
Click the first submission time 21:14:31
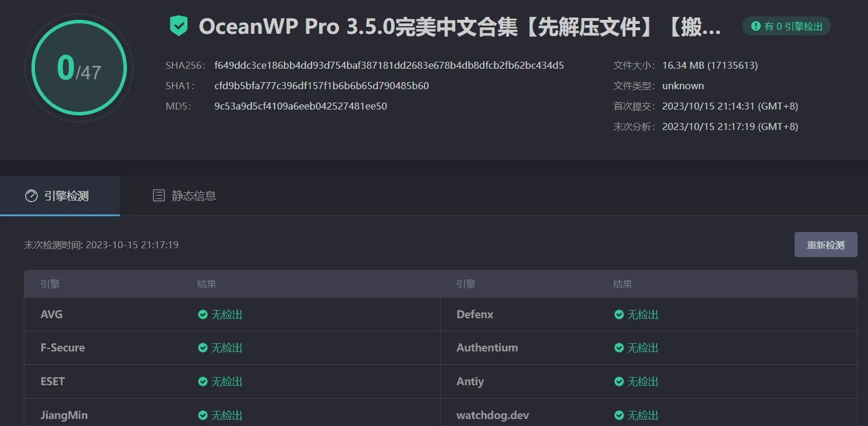coord(730,106)
